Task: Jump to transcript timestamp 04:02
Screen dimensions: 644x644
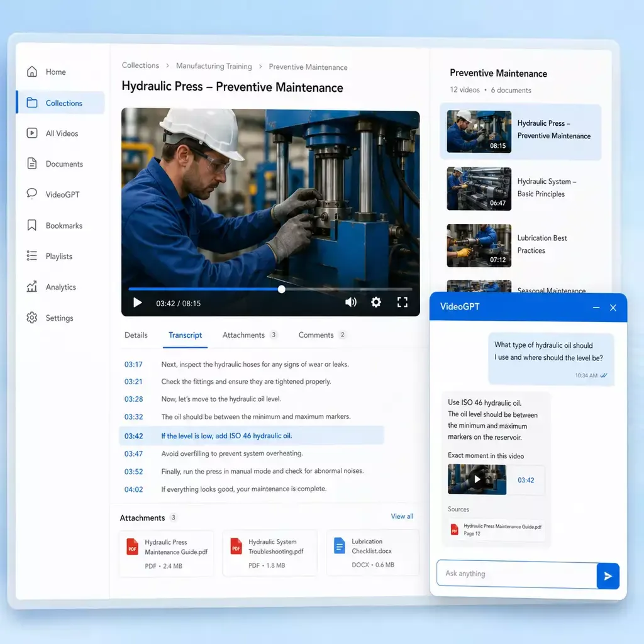Action: [x=133, y=489]
